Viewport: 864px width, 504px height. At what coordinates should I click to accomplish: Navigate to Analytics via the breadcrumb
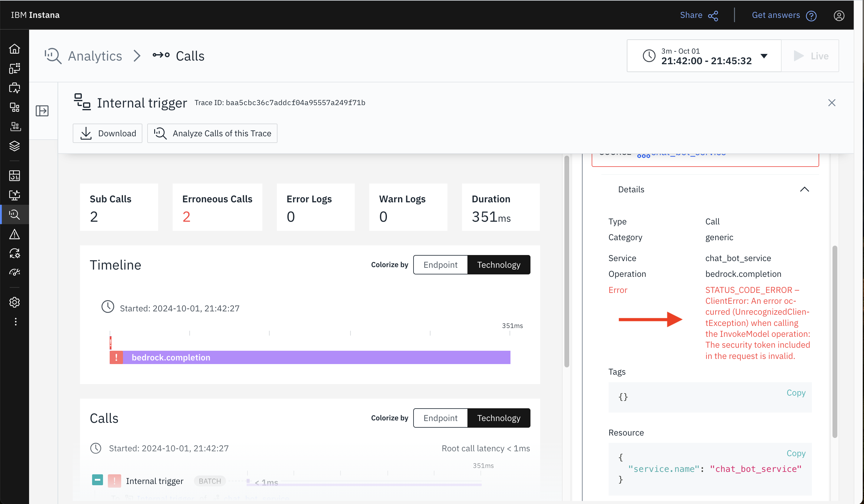pos(95,55)
